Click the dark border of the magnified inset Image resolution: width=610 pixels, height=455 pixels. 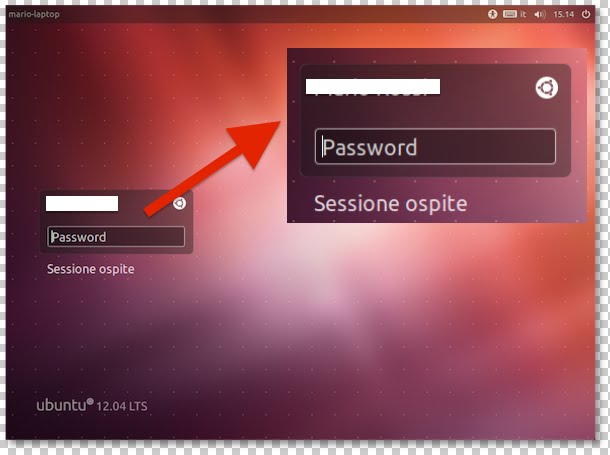(293, 136)
